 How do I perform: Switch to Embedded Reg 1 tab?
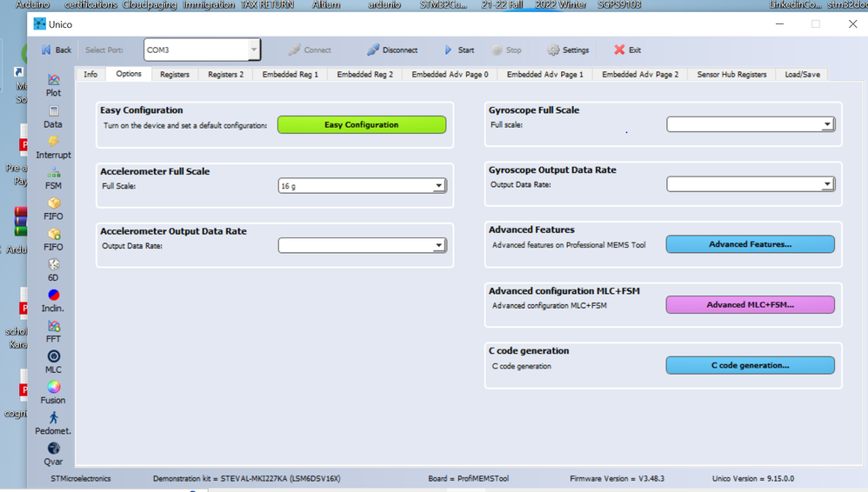click(290, 74)
